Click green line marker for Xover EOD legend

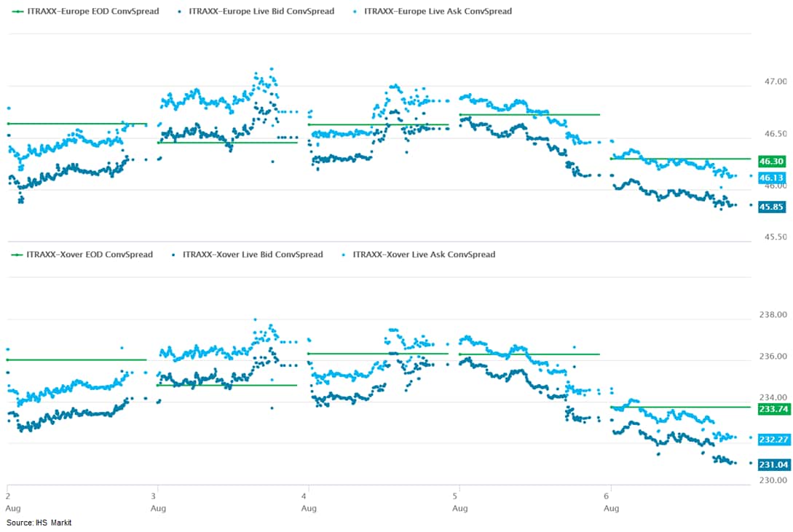pyautogui.click(x=16, y=255)
